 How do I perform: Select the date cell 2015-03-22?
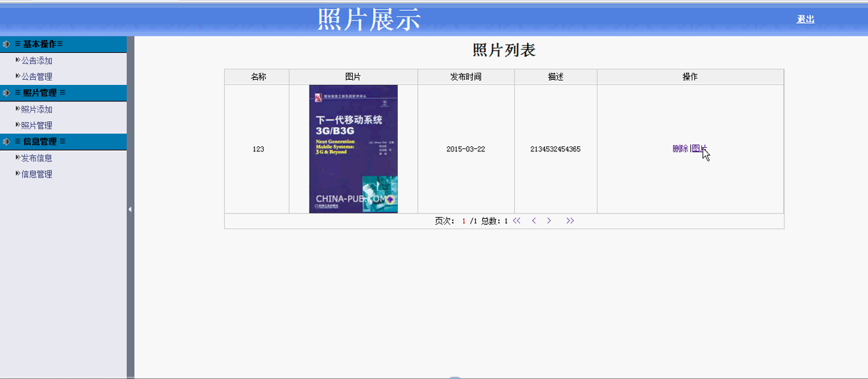point(466,149)
